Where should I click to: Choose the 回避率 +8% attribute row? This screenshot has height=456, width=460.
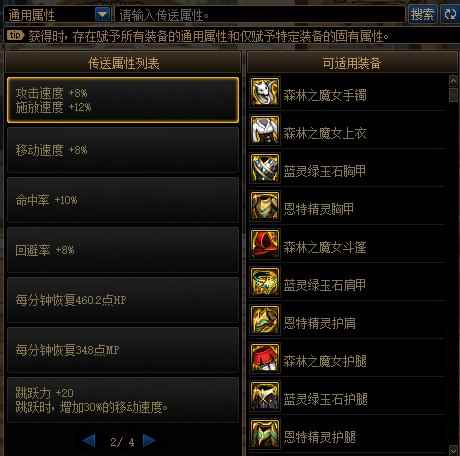[x=123, y=250]
